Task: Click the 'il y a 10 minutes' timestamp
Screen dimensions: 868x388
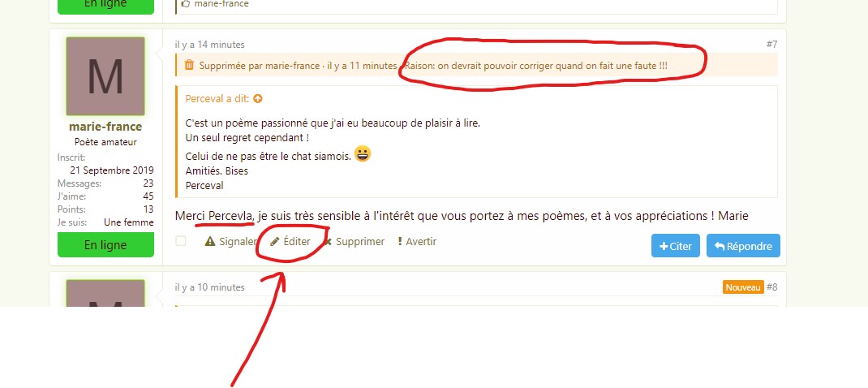Action: [x=210, y=287]
